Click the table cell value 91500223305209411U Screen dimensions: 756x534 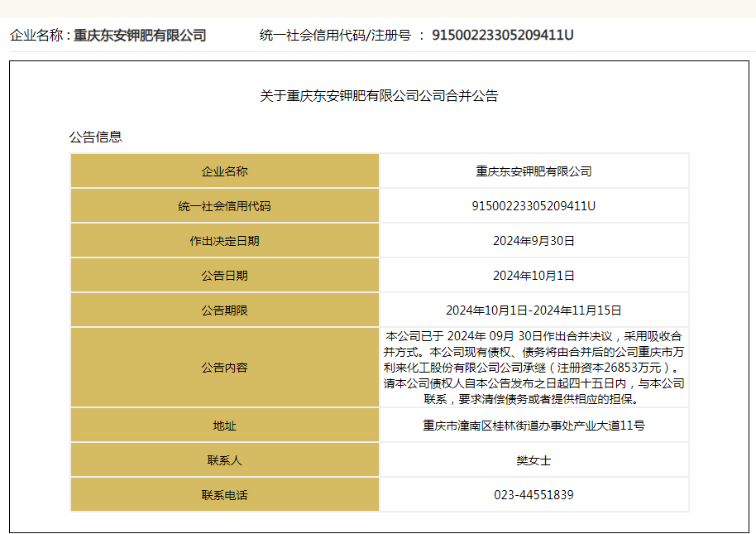(534, 206)
